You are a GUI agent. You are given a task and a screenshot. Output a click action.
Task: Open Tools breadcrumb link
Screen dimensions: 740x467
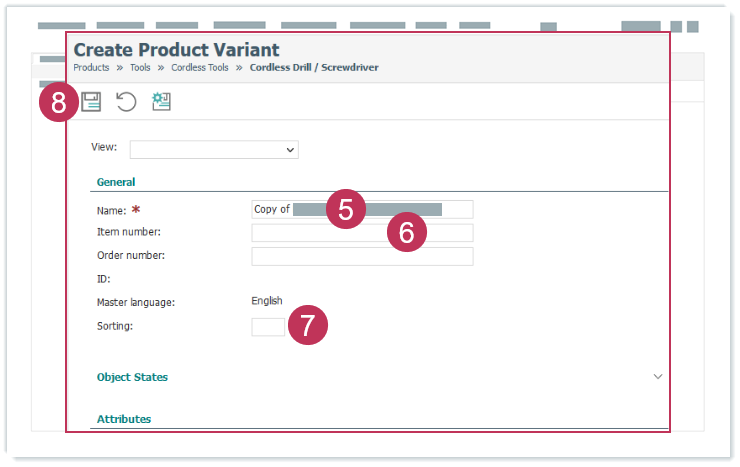tap(140, 68)
